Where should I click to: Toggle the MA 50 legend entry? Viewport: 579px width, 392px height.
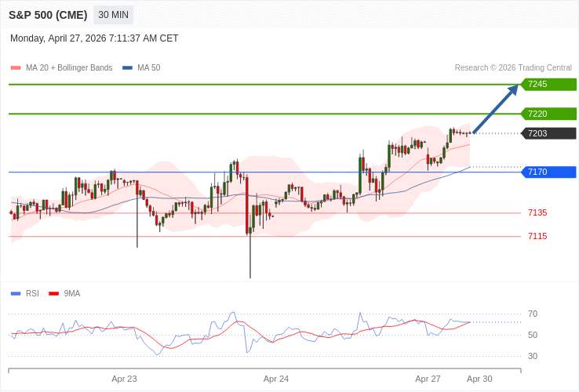(x=148, y=68)
